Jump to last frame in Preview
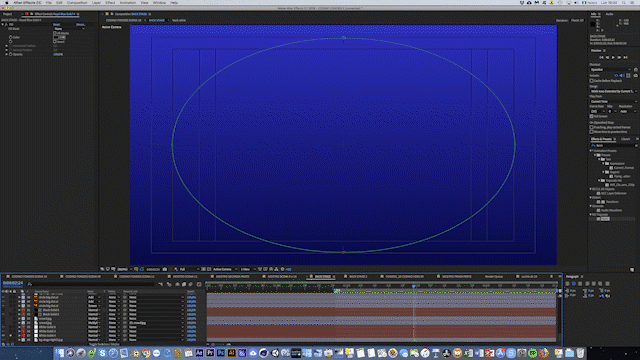 (625, 58)
